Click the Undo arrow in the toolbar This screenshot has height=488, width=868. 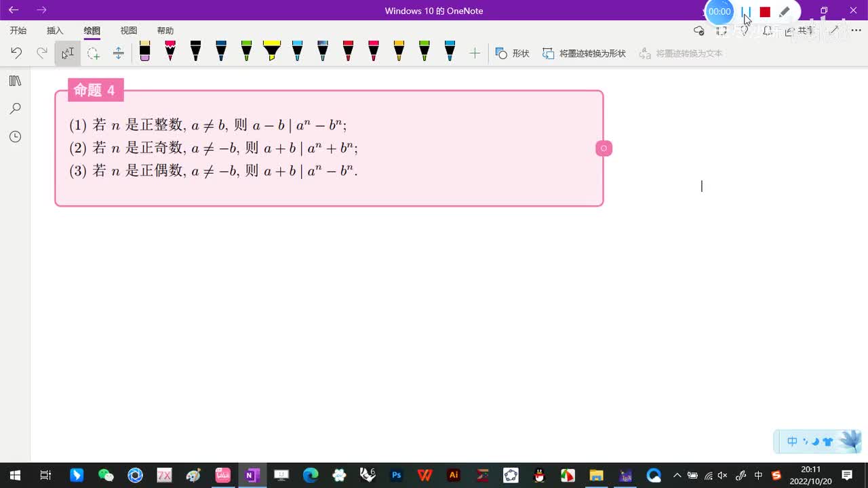tap(16, 53)
